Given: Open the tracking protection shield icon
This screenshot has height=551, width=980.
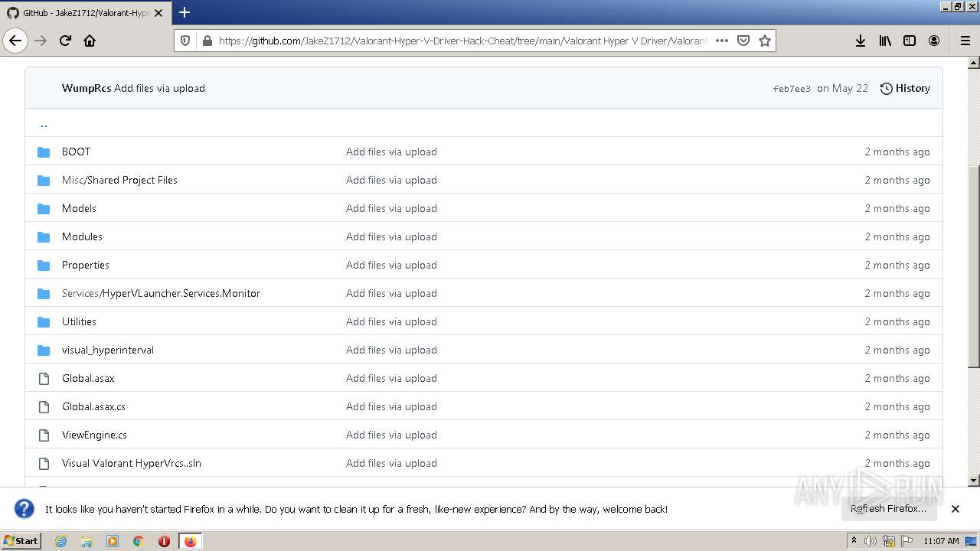Looking at the screenshot, I should coord(185,41).
